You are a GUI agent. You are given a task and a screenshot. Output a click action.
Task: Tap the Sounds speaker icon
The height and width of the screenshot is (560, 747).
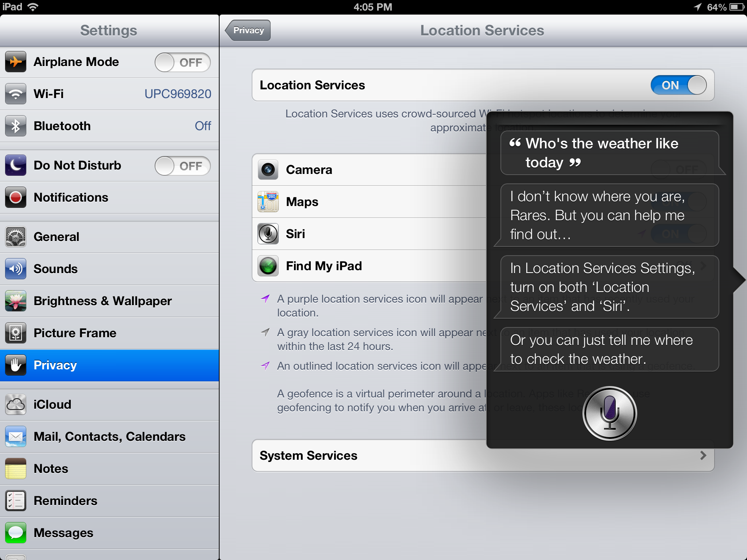click(16, 269)
